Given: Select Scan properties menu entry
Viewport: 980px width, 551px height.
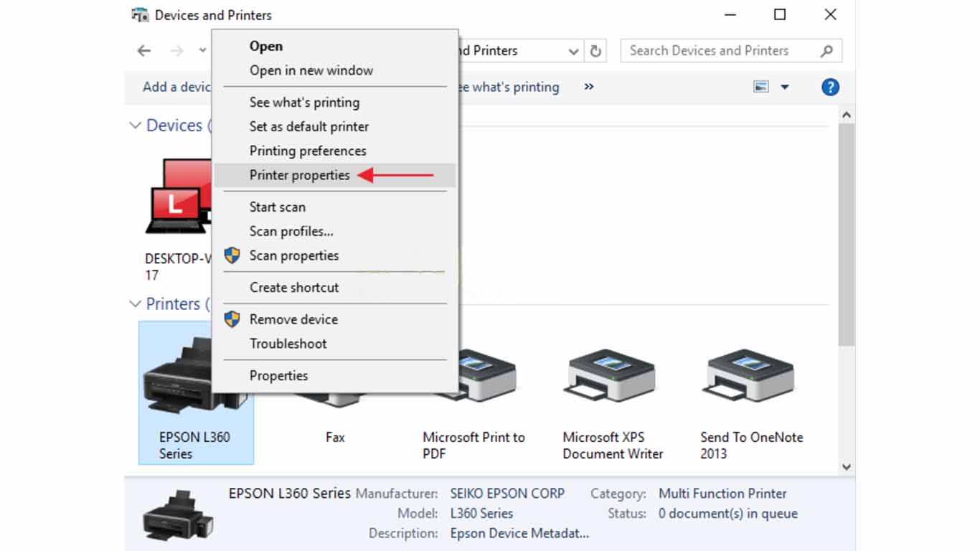Looking at the screenshot, I should pos(334,255).
